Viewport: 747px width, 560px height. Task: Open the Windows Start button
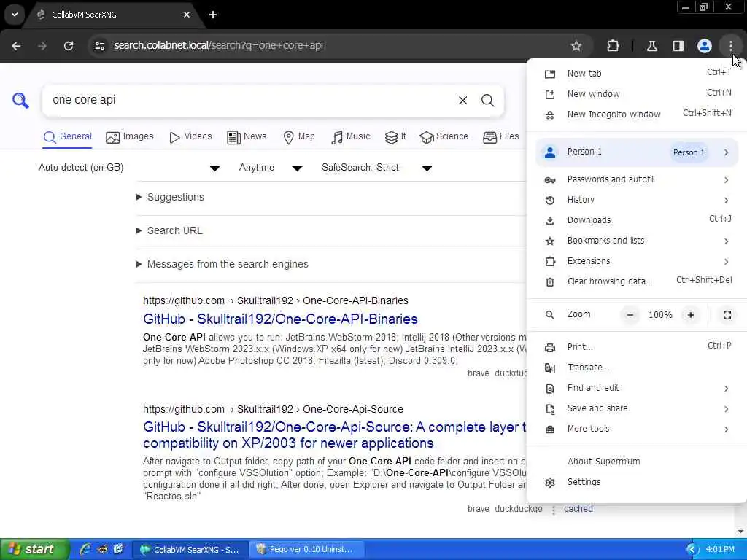pos(34,549)
